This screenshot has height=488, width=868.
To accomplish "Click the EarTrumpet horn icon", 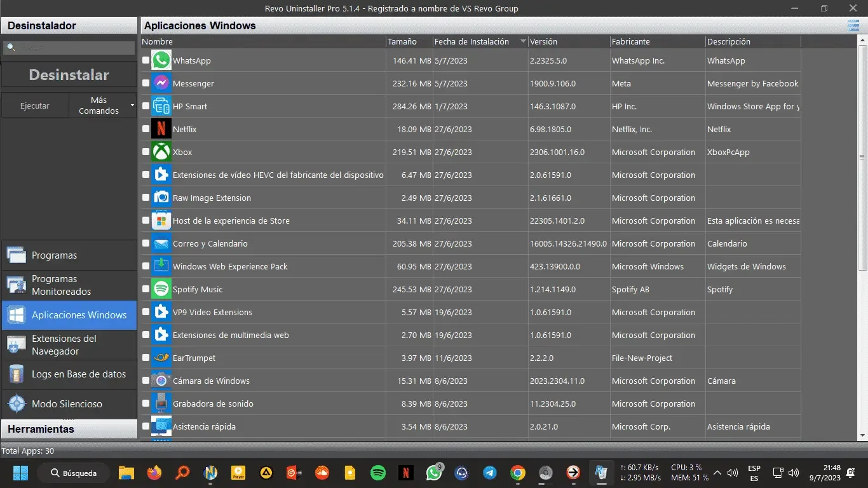I will 161,358.
